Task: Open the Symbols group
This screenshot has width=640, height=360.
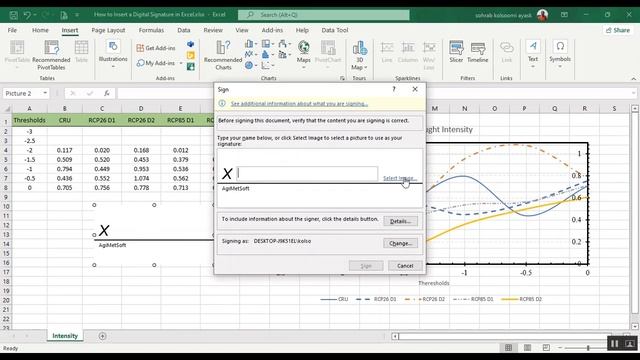Action: point(560,53)
